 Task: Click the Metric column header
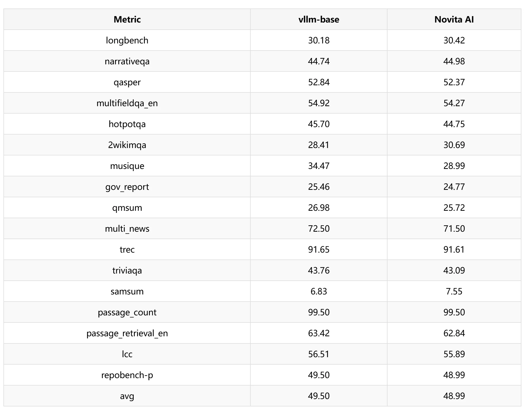[x=127, y=19]
